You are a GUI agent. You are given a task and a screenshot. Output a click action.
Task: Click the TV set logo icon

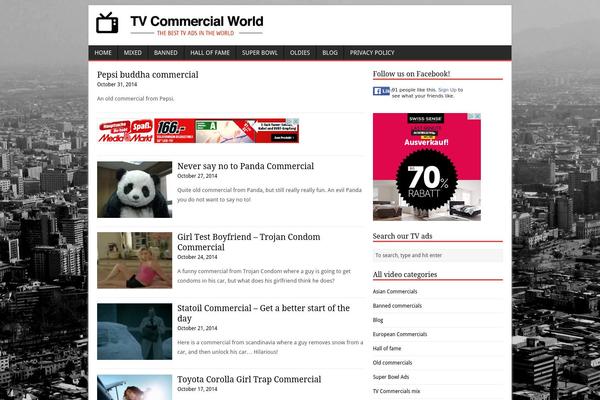107,23
